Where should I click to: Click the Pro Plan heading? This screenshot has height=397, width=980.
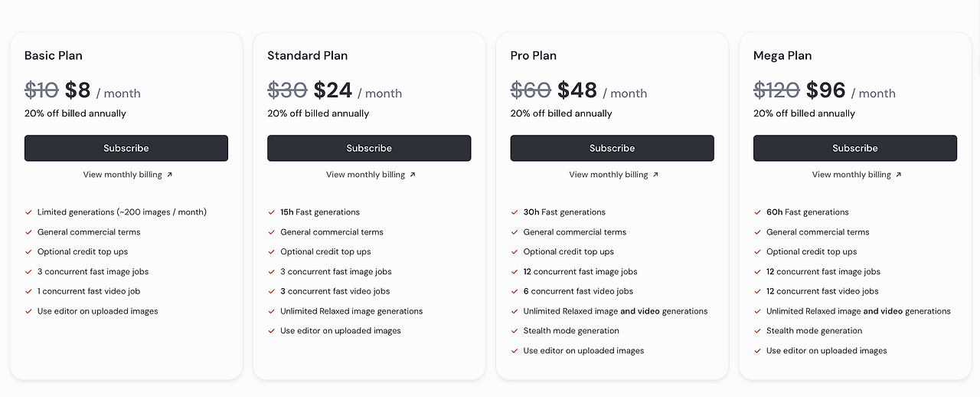click(x=534, y=56)
